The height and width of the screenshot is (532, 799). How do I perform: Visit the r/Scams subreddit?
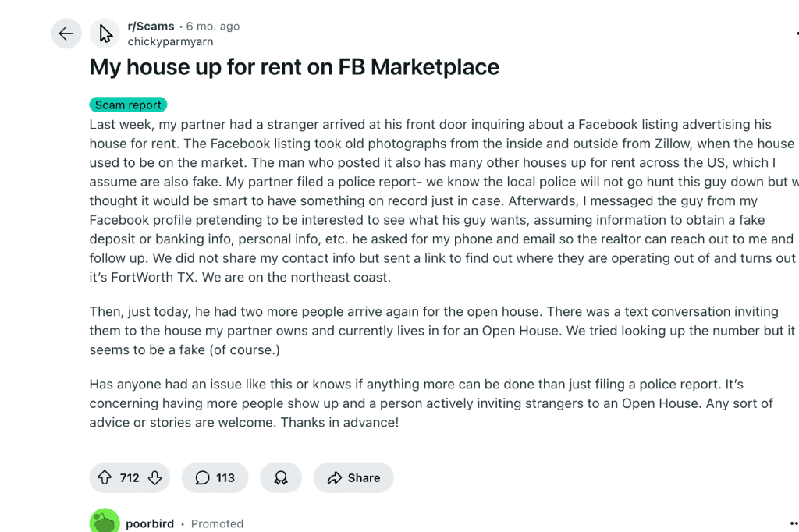point(150,25)
